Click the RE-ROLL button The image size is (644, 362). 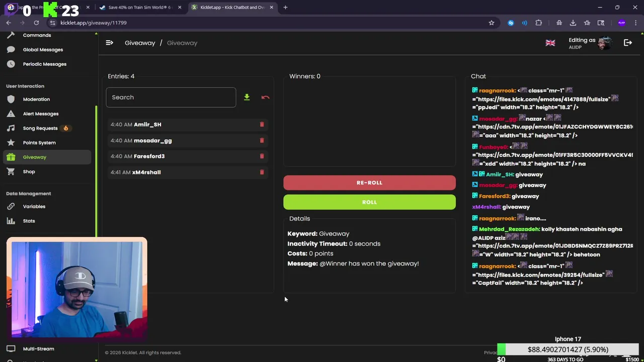pyautogui.click(x=369, y=183)
